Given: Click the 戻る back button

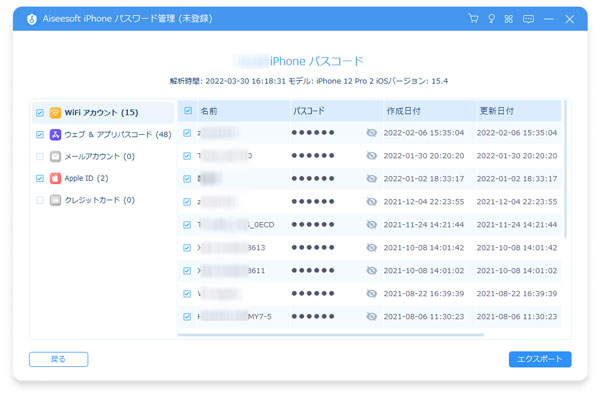Looking at the screenshot, I should 59,359.
